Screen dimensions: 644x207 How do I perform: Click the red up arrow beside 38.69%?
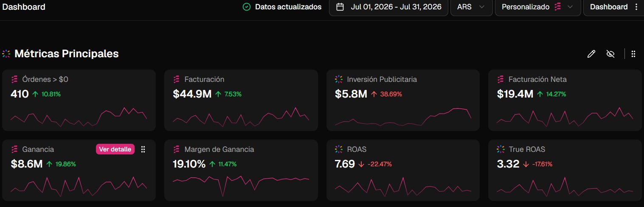click(374, 94)
